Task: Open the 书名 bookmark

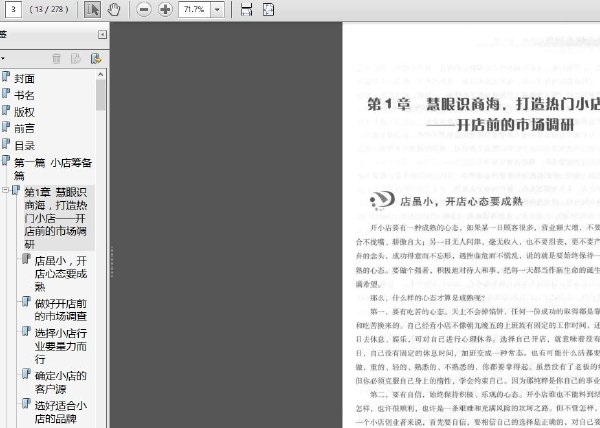Action: pyautogui.click(x=24, y=95)
